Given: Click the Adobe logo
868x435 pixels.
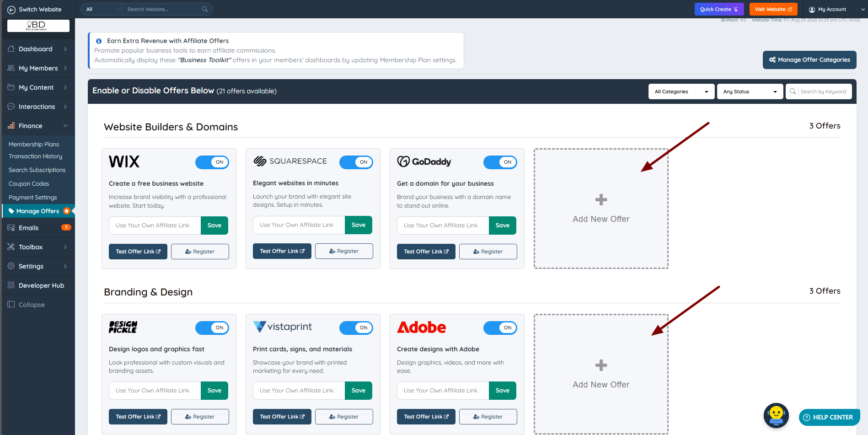Looking at the screenshot, I should [421, 327].
